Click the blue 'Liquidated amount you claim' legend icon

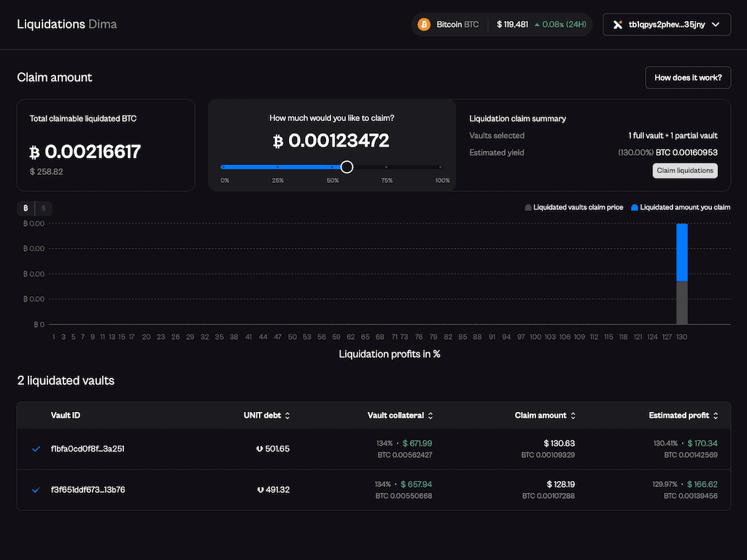[x=635, y=208]
